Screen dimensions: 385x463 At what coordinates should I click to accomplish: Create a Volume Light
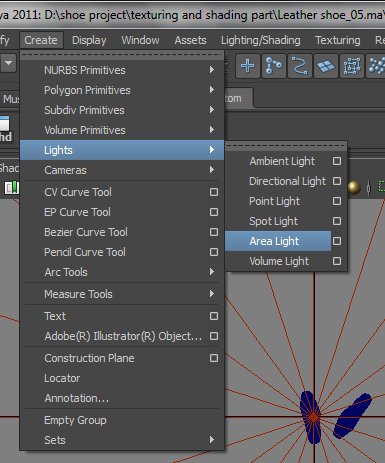tap(279, 261)
